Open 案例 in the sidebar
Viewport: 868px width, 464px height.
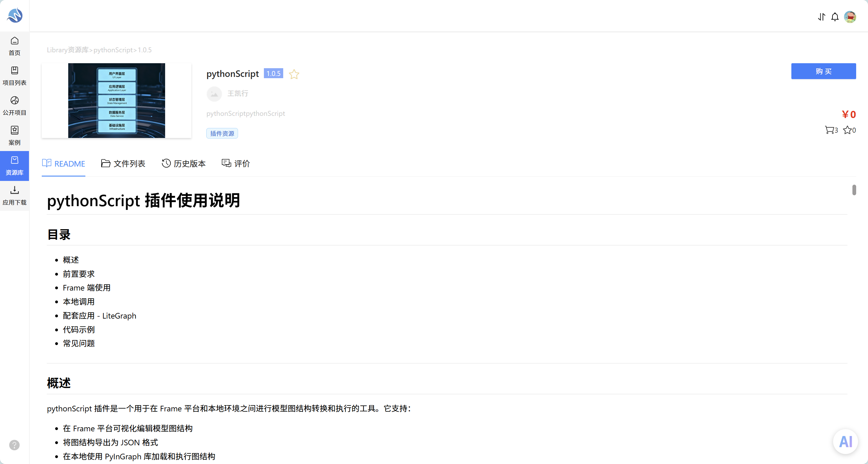click(x=15, y=136)
